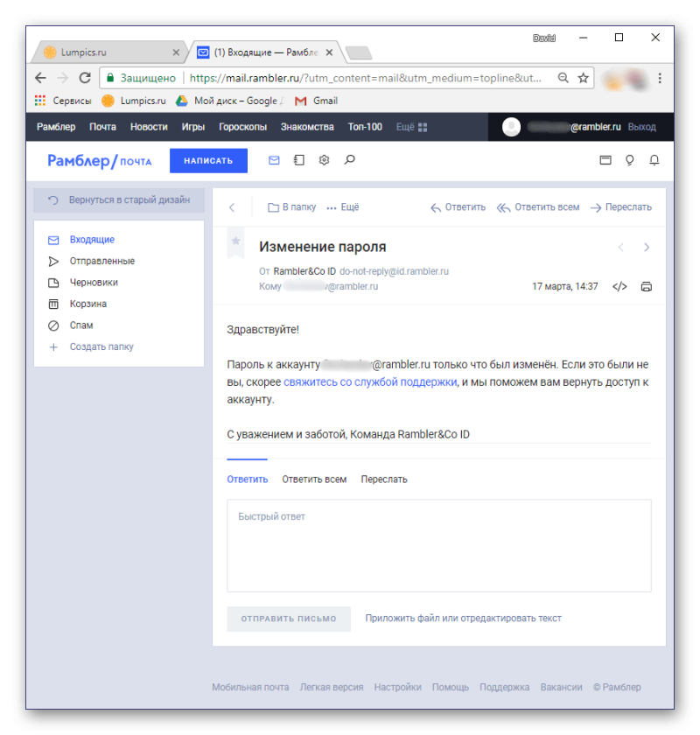Mark the letter with the star flag

click(x=236, y=241)
